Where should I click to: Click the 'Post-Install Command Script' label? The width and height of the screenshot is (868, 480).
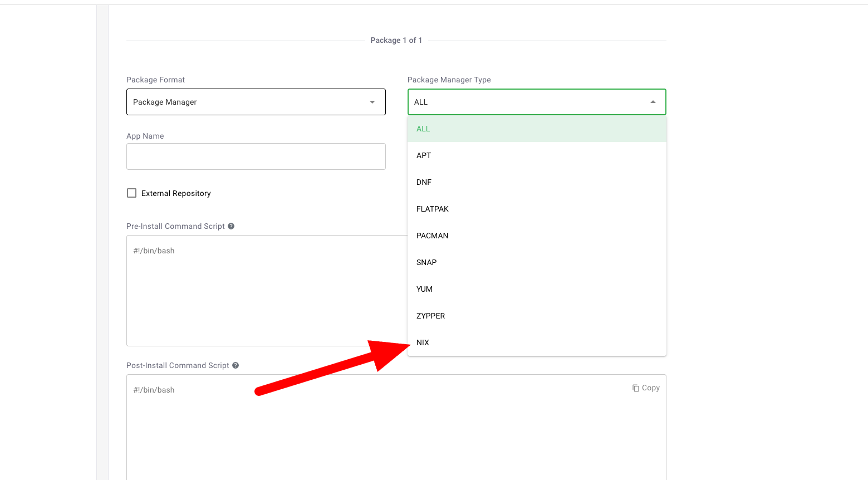point(178,365)
